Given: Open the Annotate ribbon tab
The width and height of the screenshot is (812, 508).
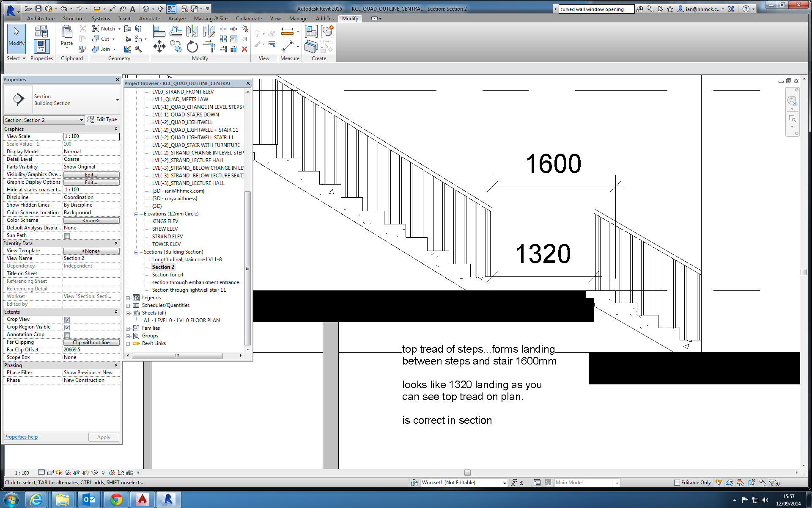Looking at the screenshot, I should [149, 19].
